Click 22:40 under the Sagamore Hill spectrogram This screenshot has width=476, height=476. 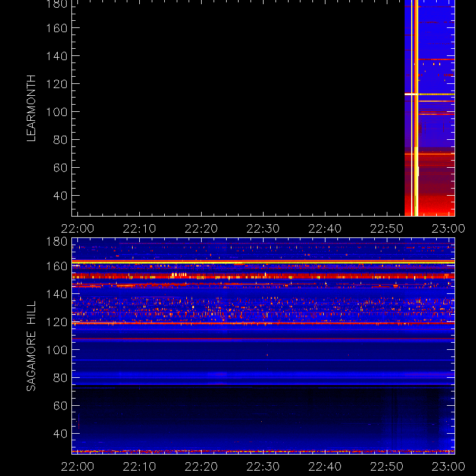pos(325,466)
